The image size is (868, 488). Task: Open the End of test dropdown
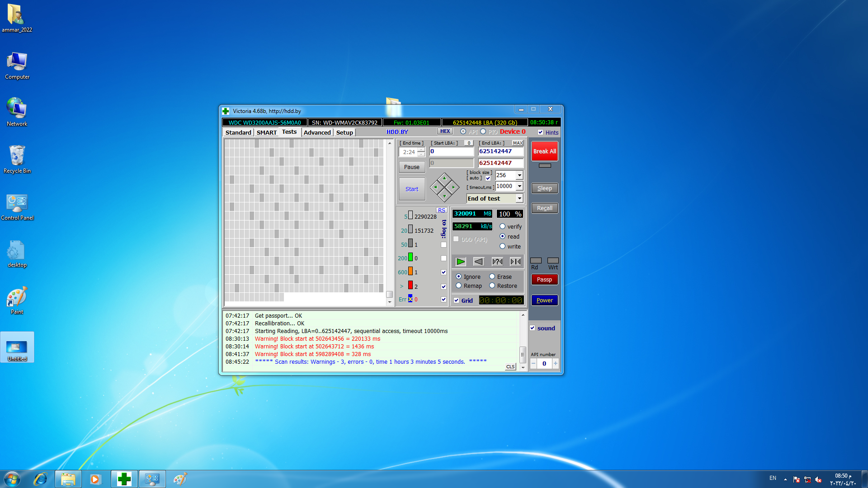coord(519,198)
